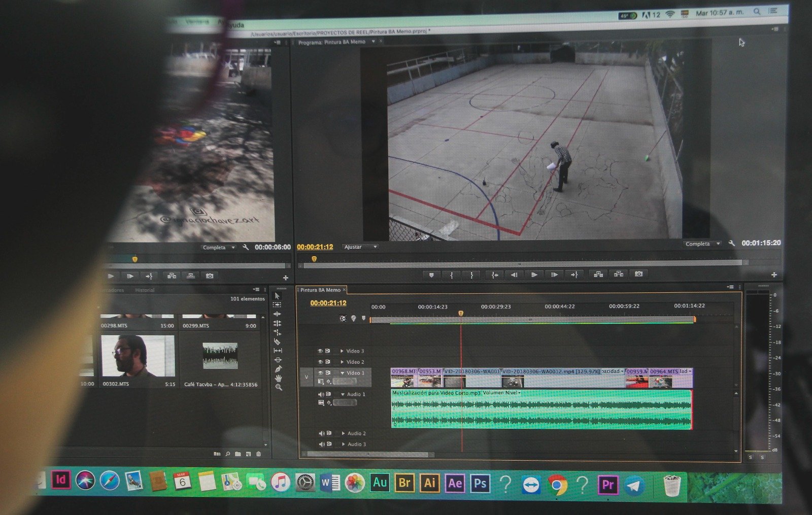Screen dimensions: 812x515
Task: Select the Selection arrow tool
Action: [x=277, y=296]
